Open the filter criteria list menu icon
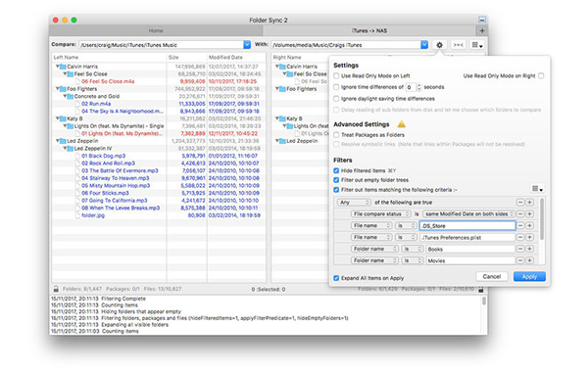Viewport: 588px width, 372px height. click(537, 189)
